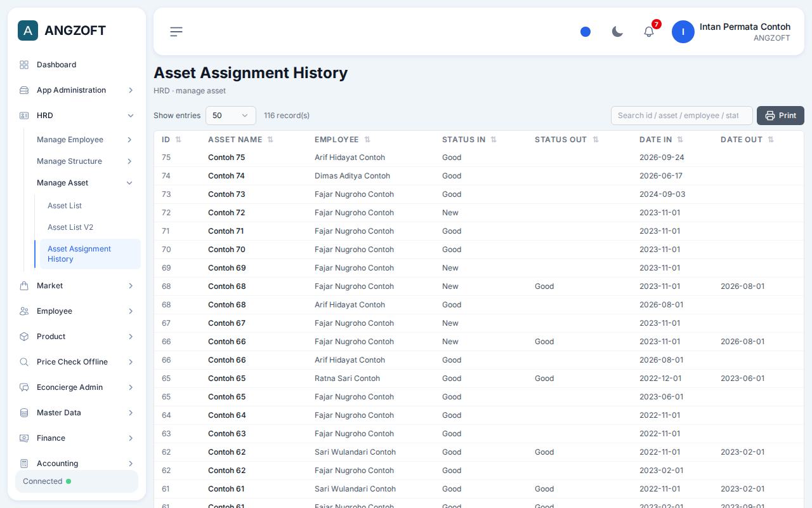Viewport: 812px width, 508px height.
Task: Open Accounting menu item
Action: 77,464
